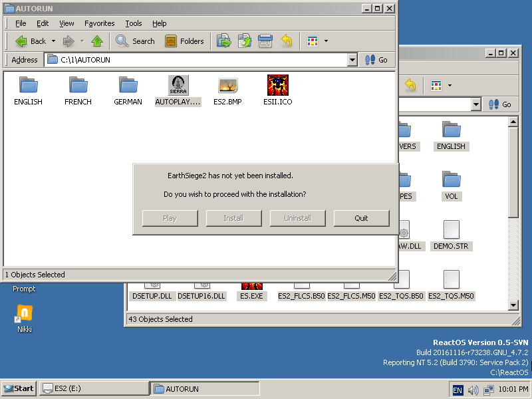
Task: Go up one folder level
Action: click(97, 41)
